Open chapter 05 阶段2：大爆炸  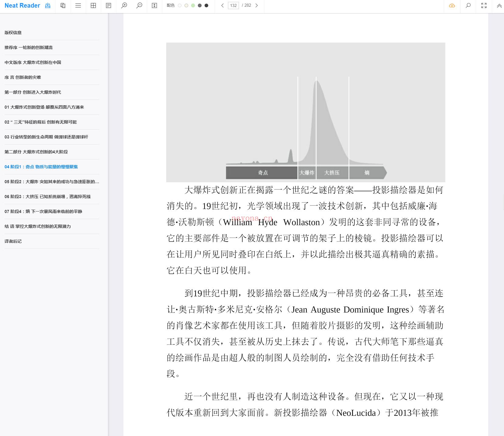coord(52,182)
